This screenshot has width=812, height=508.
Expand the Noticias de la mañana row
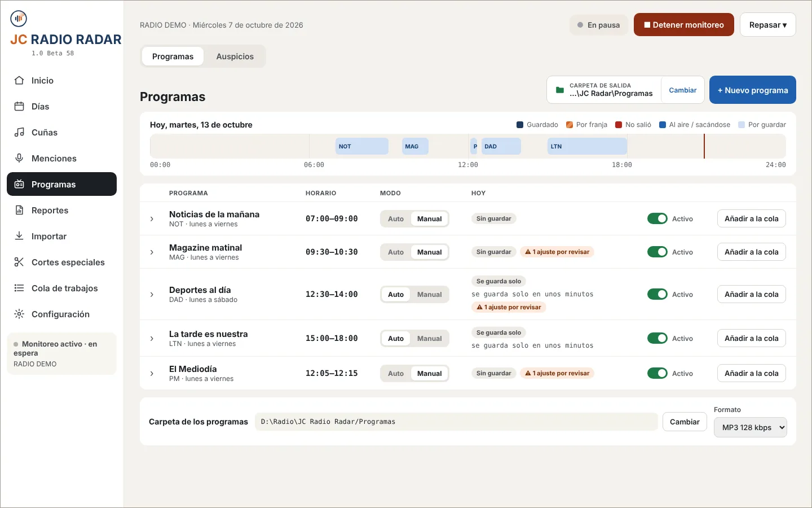(152, 219)
